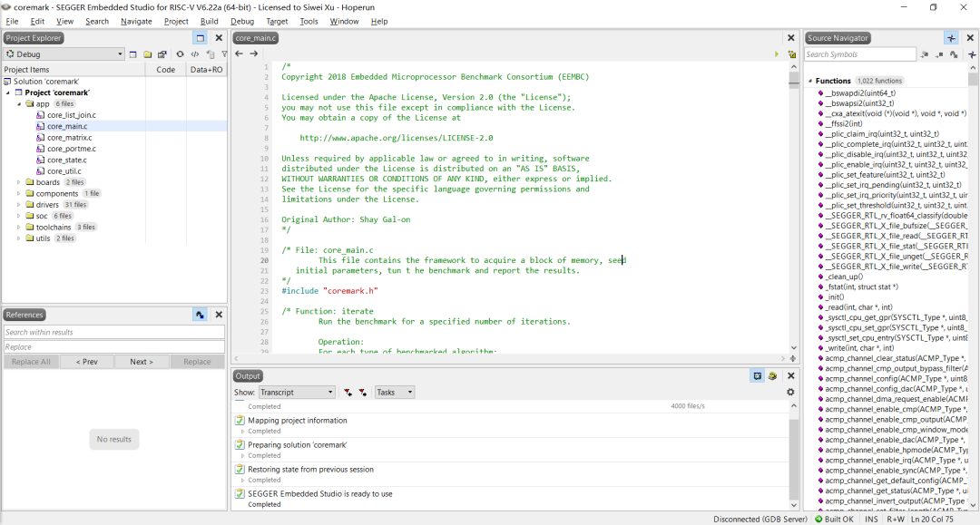Toggle the highlighted Source Navigator header button
Image resolution: width=980 pixels, height=525 pixels.
(x=950, y=38)
